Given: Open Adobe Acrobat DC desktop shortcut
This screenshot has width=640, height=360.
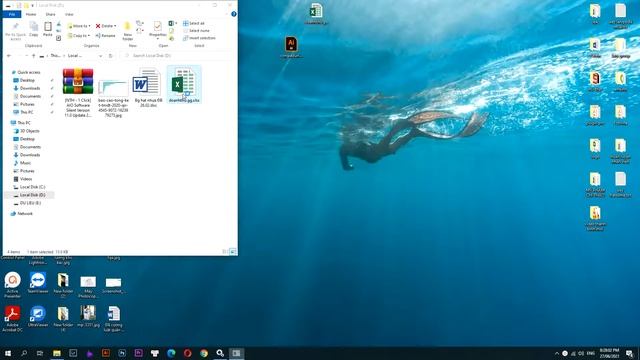Looking at the screenshot, I should pyautogui.click(x=13, y=318).
